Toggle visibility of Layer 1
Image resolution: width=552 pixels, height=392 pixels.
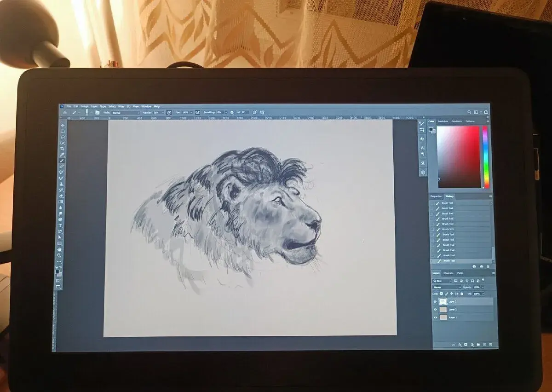[x=435, y=317]
